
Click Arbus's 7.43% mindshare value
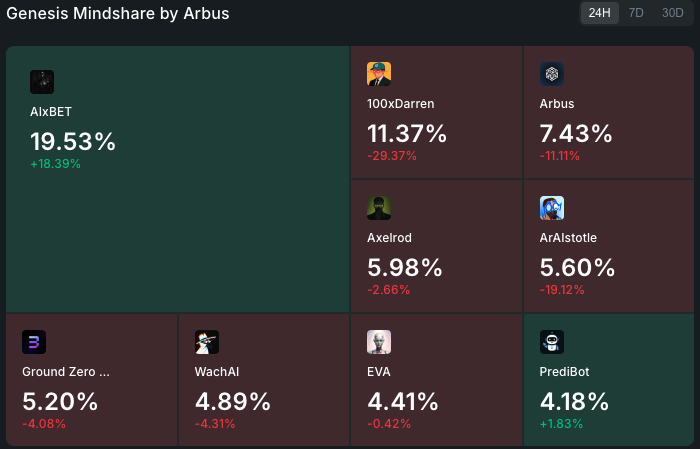click(x=576, y=133)
